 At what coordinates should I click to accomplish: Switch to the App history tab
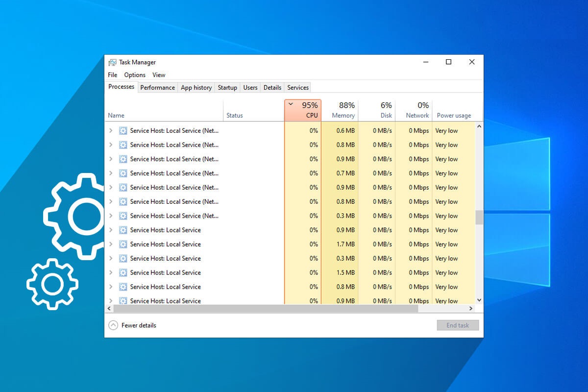point(196,88)
